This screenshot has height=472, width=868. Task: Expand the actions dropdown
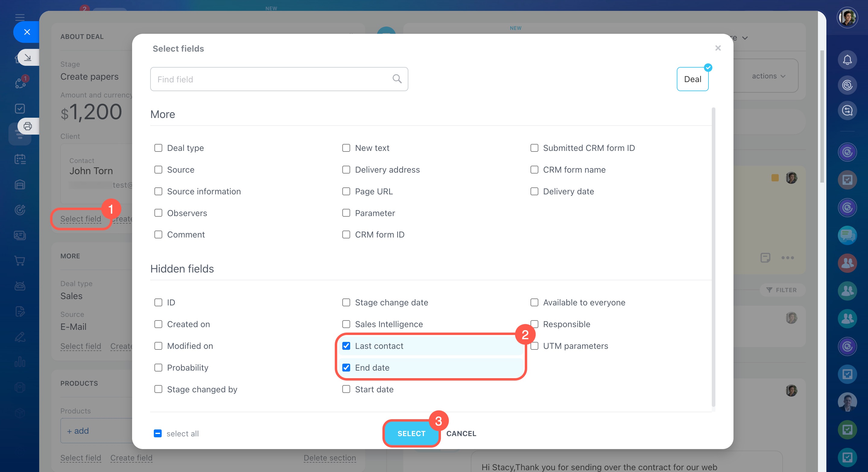[768, 76]
